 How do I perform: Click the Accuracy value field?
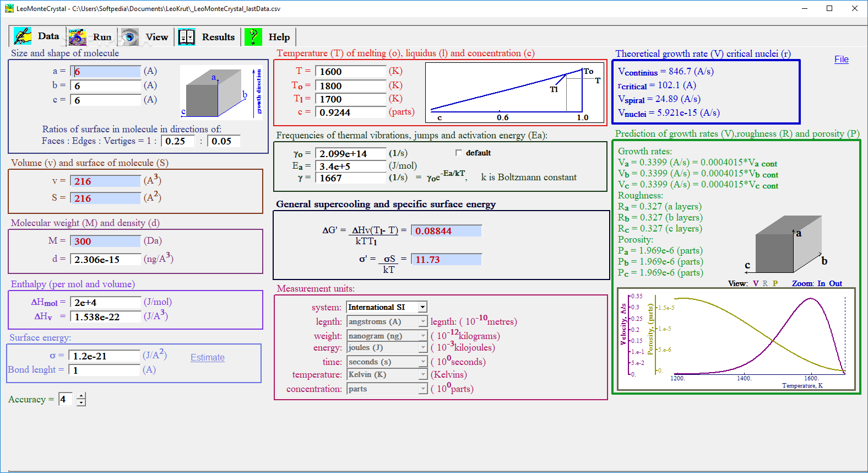[x=66, y=399]
